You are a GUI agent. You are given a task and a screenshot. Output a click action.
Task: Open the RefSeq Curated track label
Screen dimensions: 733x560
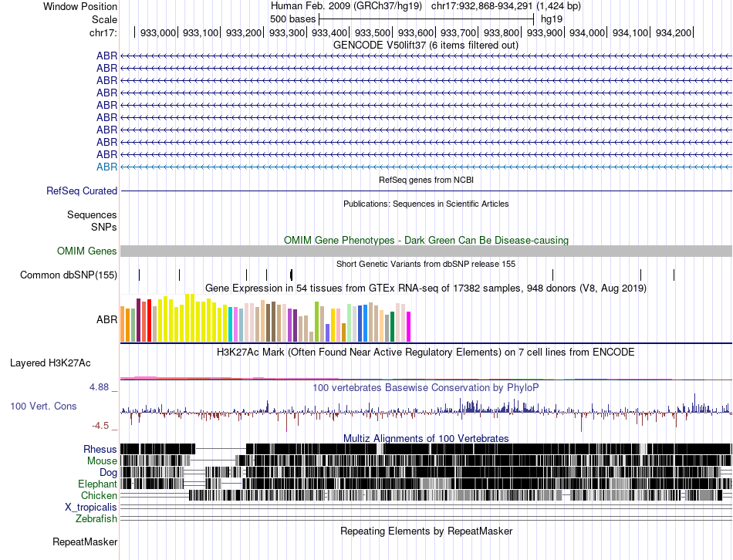[x=82, y=191]
